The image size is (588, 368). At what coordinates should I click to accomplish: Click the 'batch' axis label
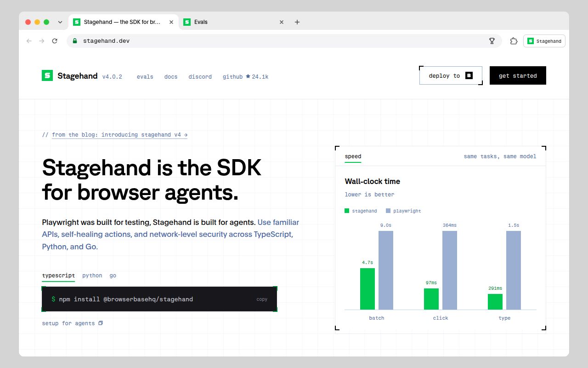click(377, 318)
